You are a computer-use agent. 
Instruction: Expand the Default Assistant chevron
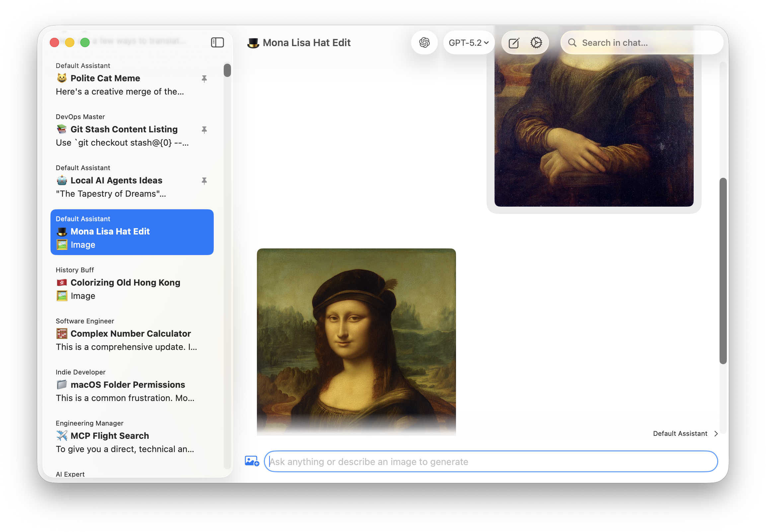tap(716, 434)
